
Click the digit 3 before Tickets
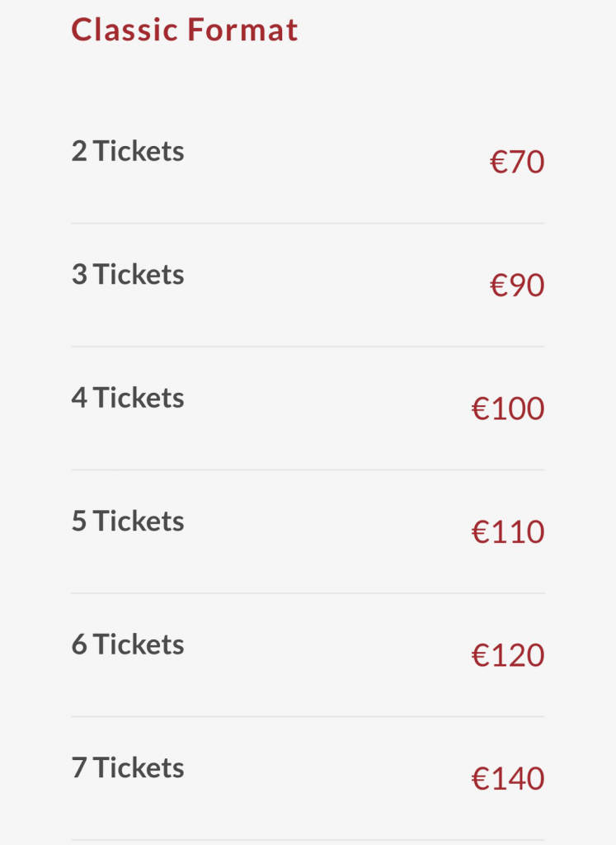click(x=79, y=274)
